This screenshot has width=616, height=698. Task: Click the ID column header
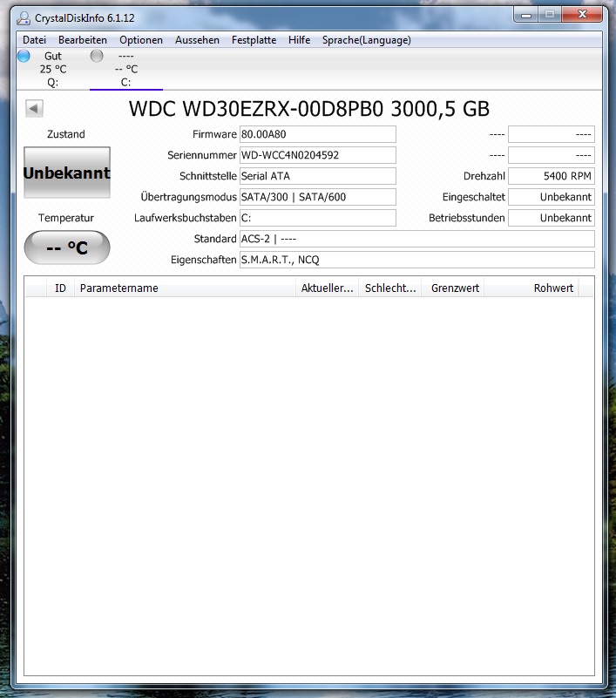60,288
